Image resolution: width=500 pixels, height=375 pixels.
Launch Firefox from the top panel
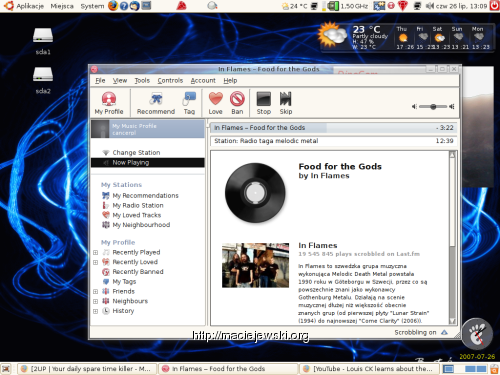tap(113, 6)
